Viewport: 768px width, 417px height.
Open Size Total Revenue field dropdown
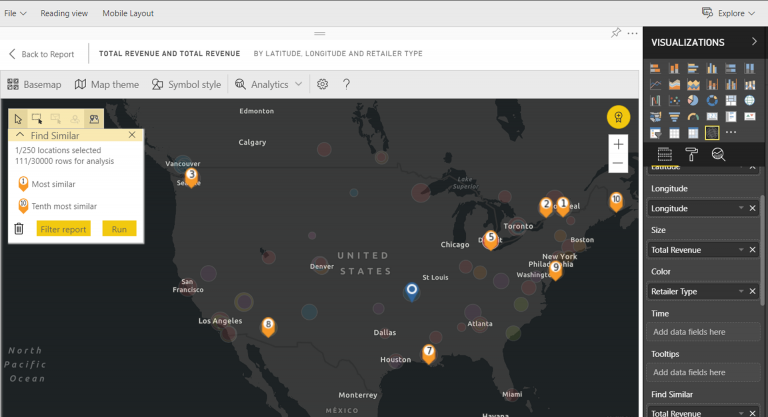coord(741,250)
